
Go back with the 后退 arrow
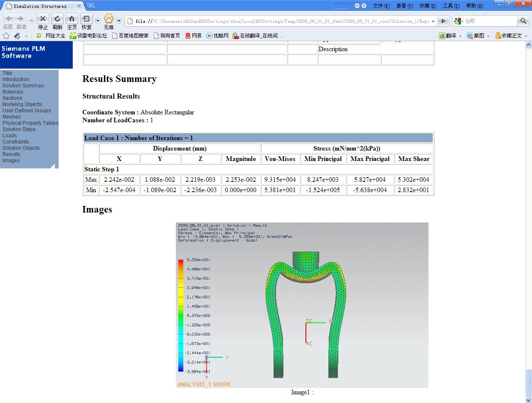click(x=9, y=19)
